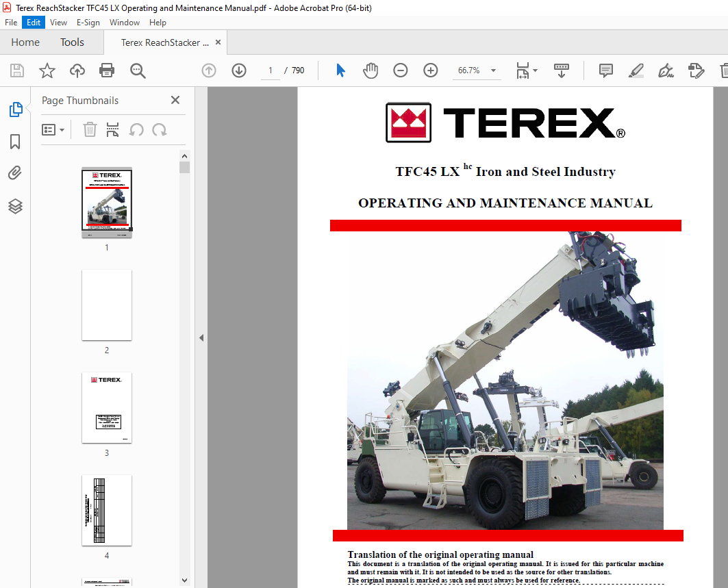
Task: Click the thumbnail panel scrollbar thumb
Action: point(184,167)
